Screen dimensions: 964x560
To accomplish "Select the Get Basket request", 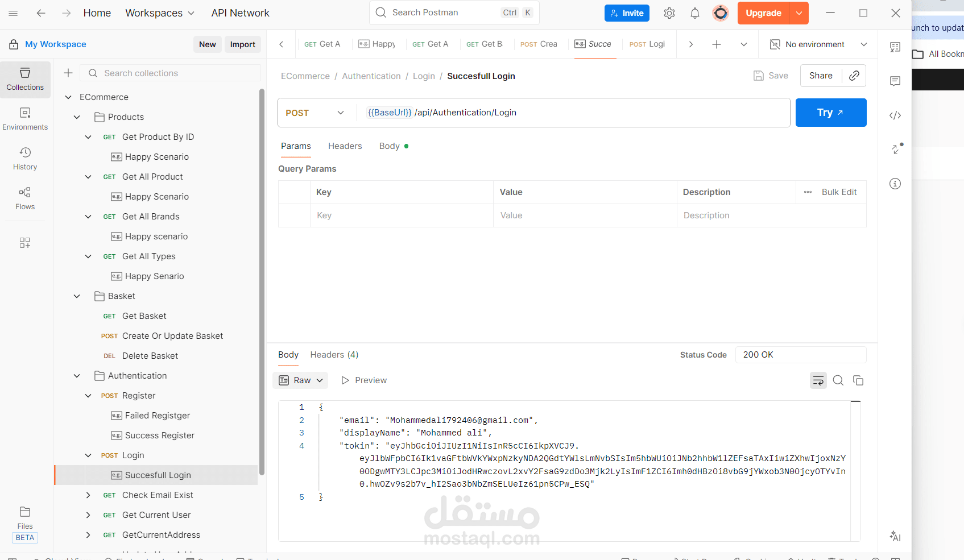I will (x=144, y=316).
